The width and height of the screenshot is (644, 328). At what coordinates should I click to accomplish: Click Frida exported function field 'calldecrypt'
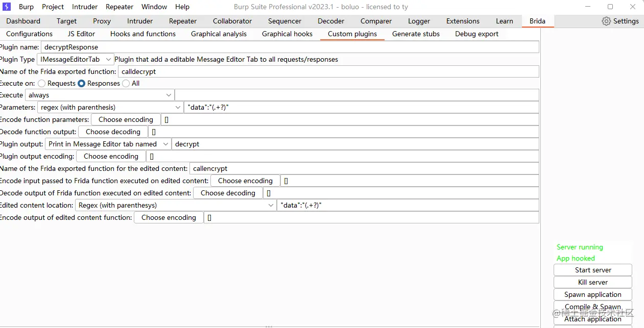tap(328, 71)
